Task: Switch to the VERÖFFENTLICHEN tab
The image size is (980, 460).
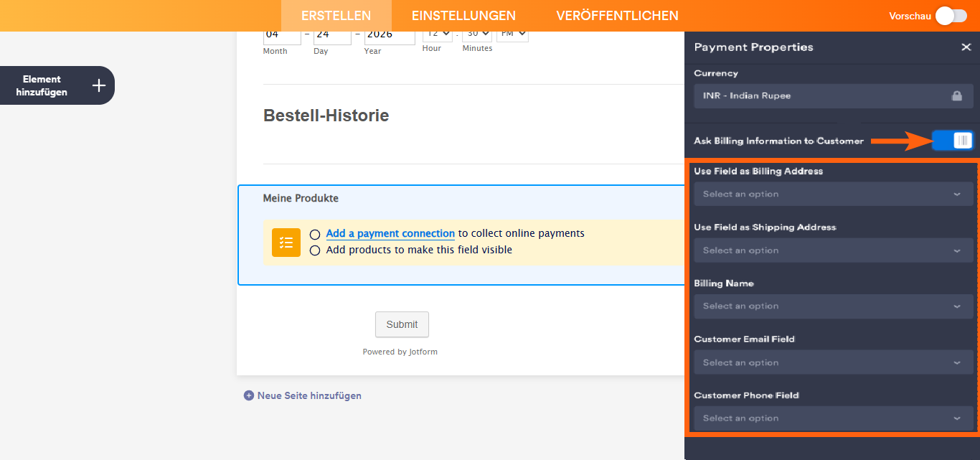Action: tap(618, 15)
